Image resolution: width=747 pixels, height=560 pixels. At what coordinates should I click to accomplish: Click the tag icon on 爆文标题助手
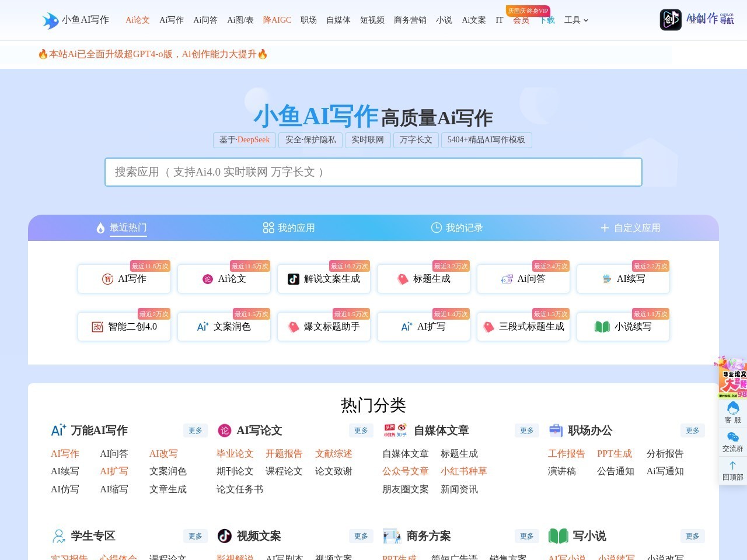coord(294,327)
